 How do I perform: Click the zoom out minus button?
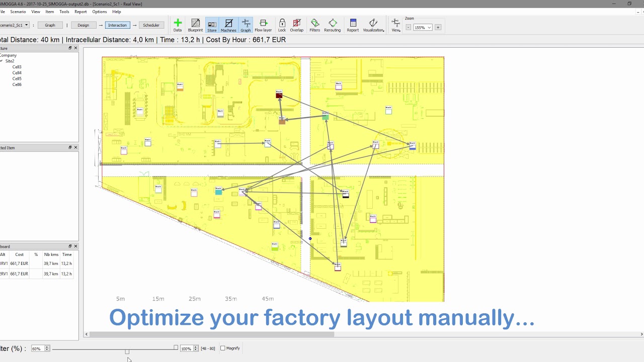click(408, 27)
